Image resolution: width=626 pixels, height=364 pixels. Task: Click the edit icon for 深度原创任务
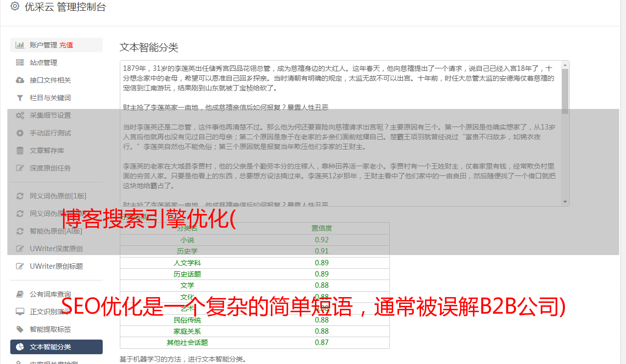point(20,168)
